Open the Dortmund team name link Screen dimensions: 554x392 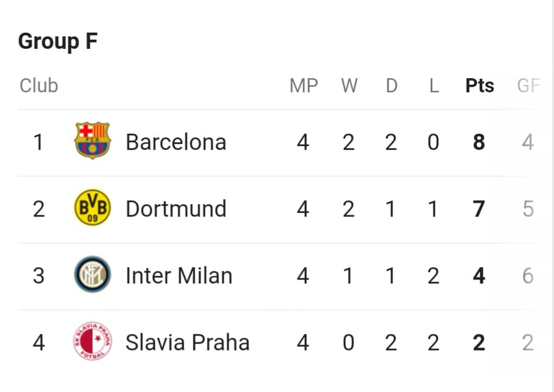tap(176, 209)
